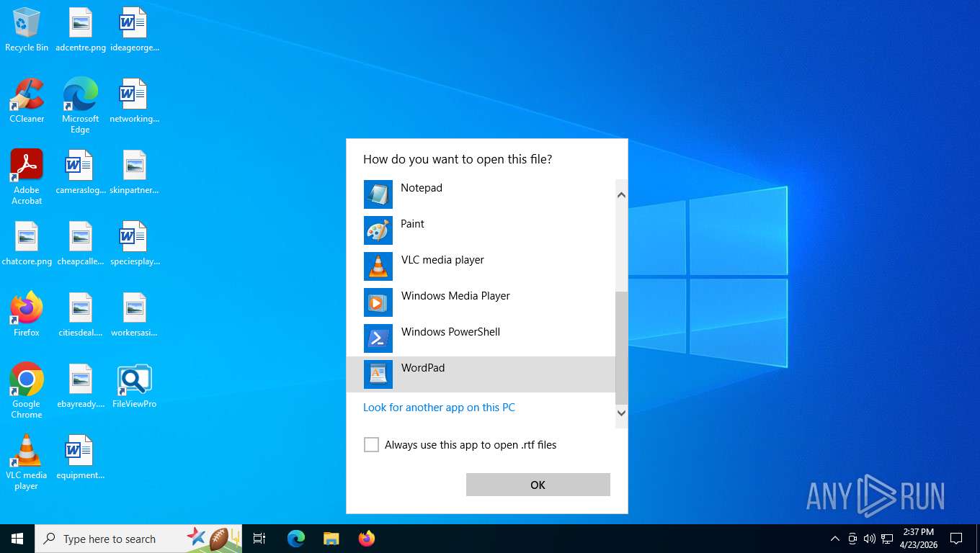Select chatcore.png desktop file
This screenshot has height=553, width=980.
[x=27, y=244]
